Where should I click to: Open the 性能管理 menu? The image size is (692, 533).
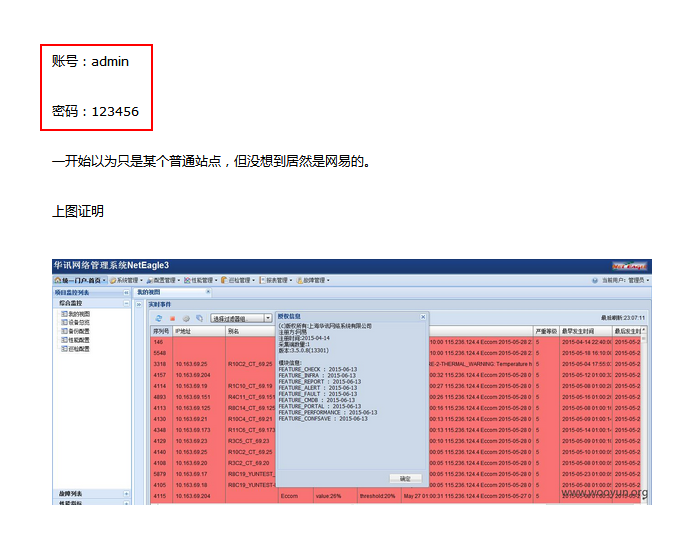point(201,280)
